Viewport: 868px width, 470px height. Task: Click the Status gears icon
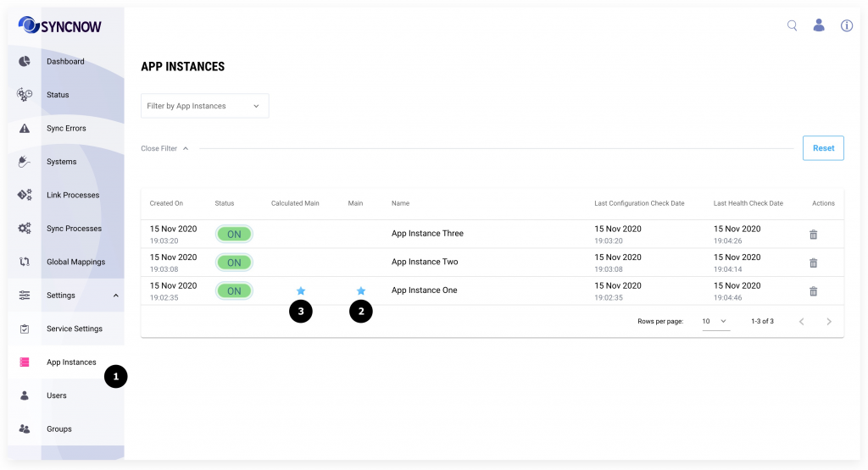tap(25, 95)
